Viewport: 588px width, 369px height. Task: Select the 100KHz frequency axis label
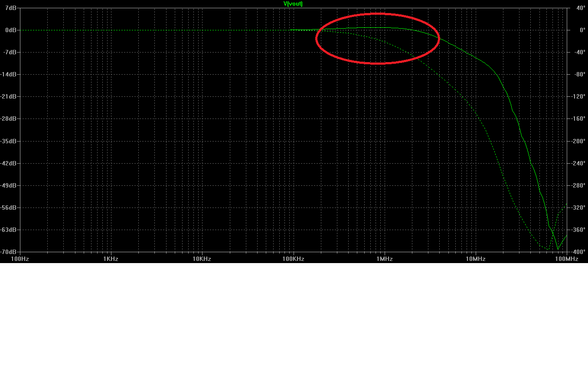coord(294,259)
